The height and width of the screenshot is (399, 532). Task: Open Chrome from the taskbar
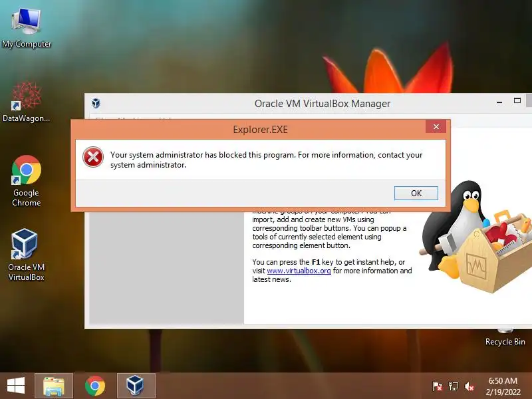click(95, 386)
